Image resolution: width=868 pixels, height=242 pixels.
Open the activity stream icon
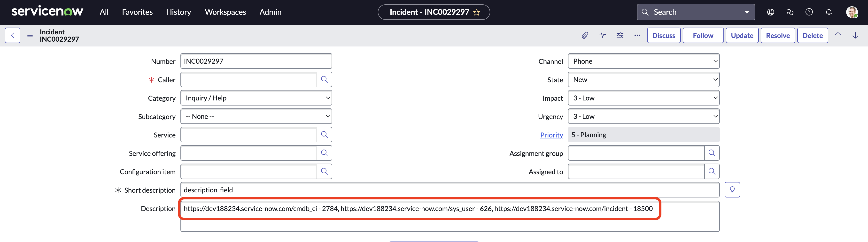(x=603, y=35)
